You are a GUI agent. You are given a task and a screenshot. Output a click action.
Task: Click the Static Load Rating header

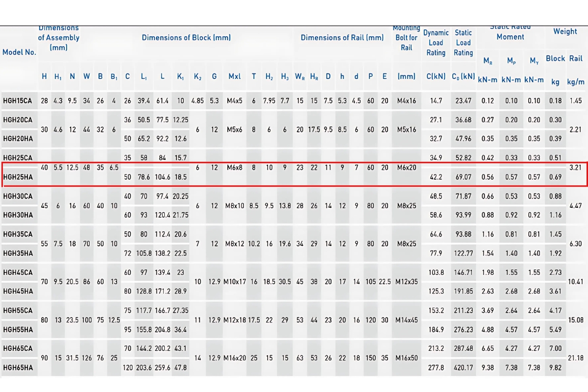coord(463,43)
